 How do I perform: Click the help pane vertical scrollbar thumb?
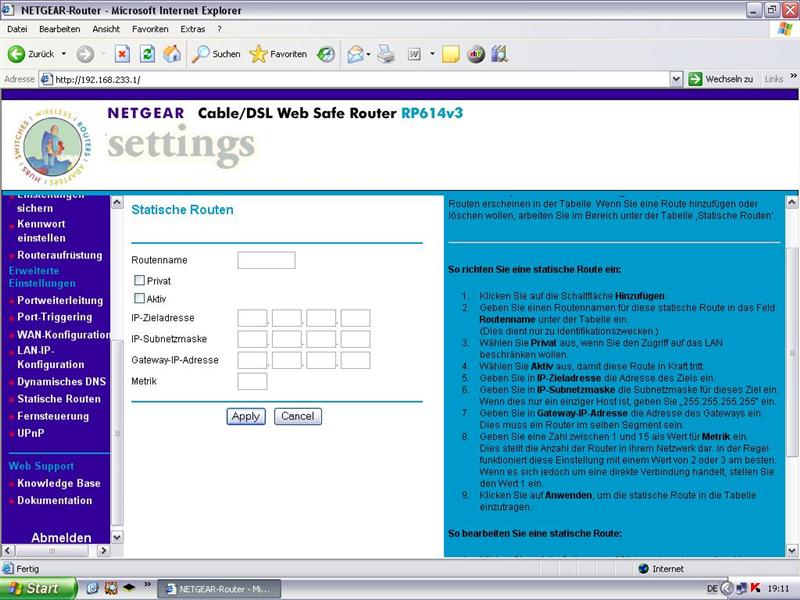point(792,352)
